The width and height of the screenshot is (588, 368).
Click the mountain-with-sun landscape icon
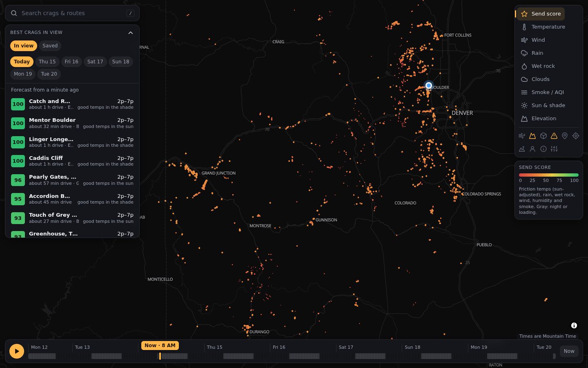pos(522,149)
